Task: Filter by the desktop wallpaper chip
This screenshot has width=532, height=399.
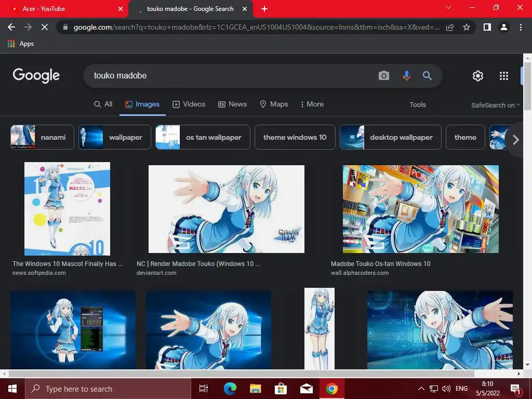Action: (x=391, y=137)
